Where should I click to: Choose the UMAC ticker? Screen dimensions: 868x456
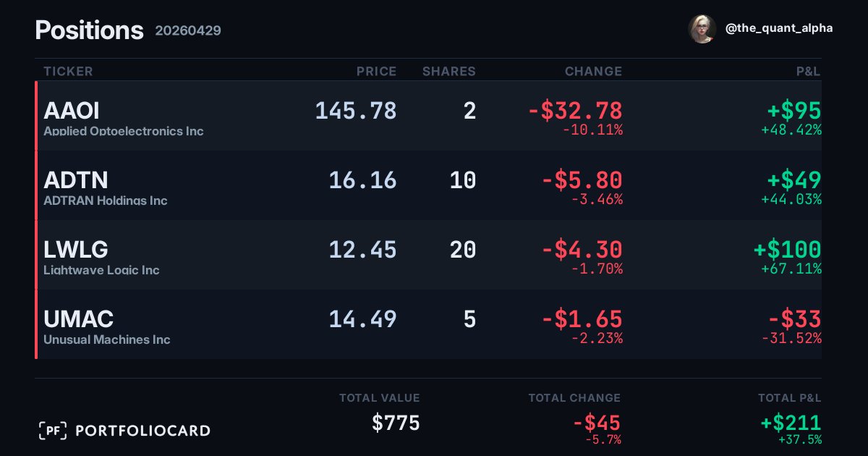[79, 318]
